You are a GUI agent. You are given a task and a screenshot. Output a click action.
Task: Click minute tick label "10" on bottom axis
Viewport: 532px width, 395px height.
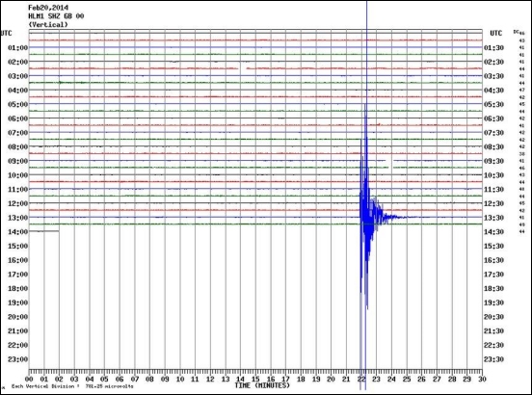tap(180, 379)
